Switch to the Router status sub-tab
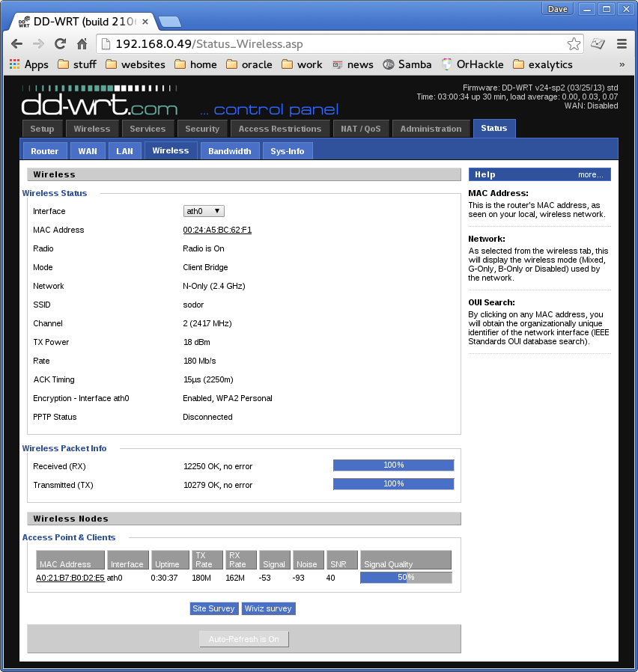 coord(45,151)
